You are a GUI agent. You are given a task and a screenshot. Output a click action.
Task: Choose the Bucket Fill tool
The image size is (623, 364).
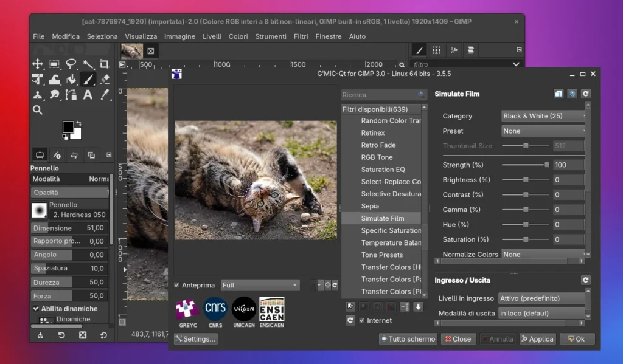coord(72,79)
